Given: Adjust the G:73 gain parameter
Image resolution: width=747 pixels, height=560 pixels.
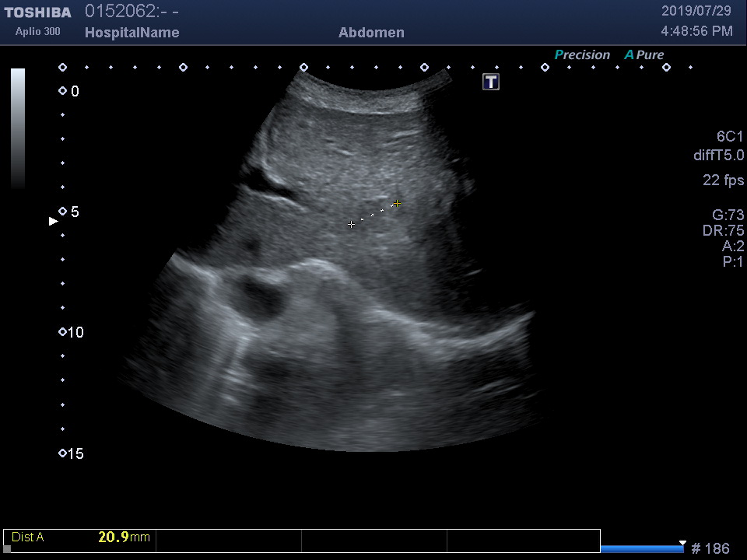Looking at the screenshot, I should pyautogui.click(x=728, y=215).
